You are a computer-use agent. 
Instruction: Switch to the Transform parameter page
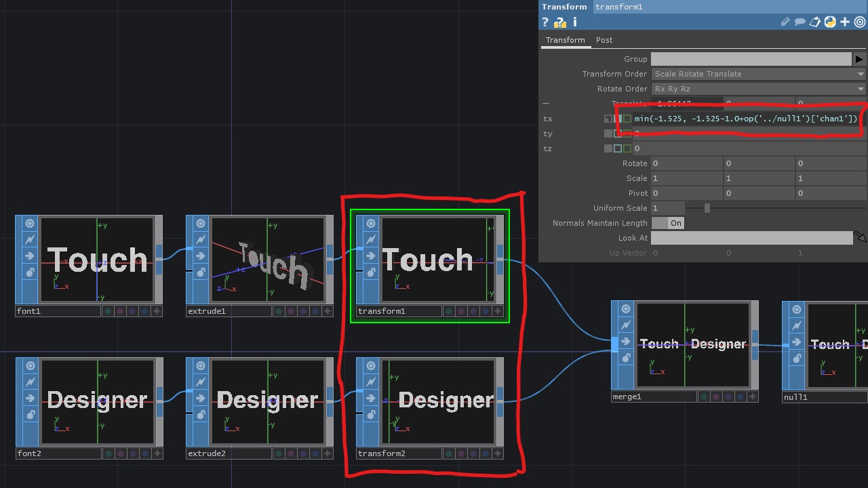pos(566,40)
